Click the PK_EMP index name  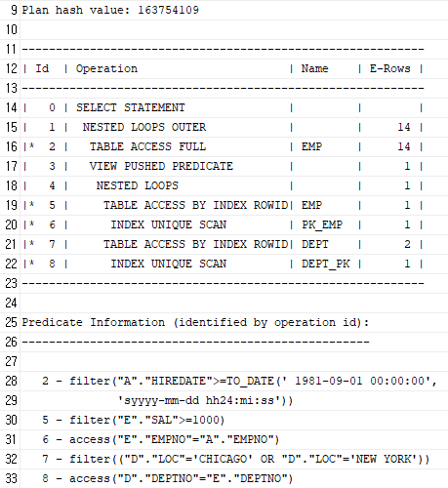[x=322, y=224]
